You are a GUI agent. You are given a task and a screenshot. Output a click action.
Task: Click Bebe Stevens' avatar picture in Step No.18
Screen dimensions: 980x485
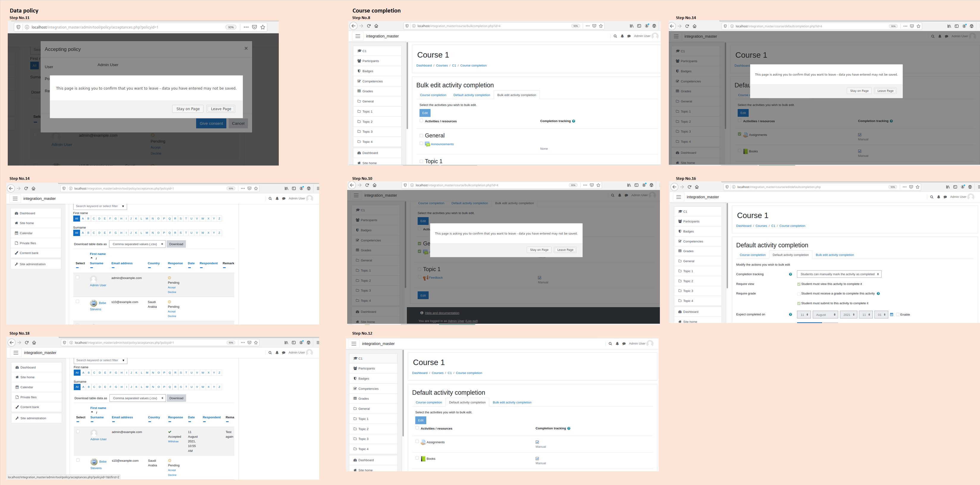click(x=94, y=462)
